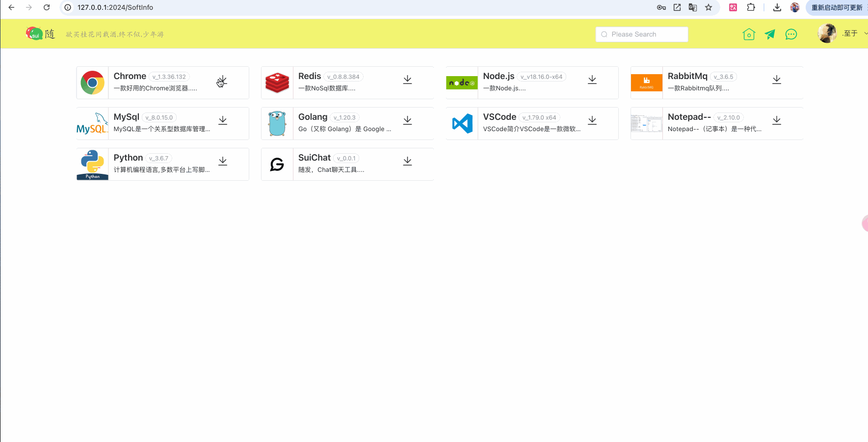Open the Redis logo thumbnail
Viewport: 868px width, 442px height.
tap(277, 83)
